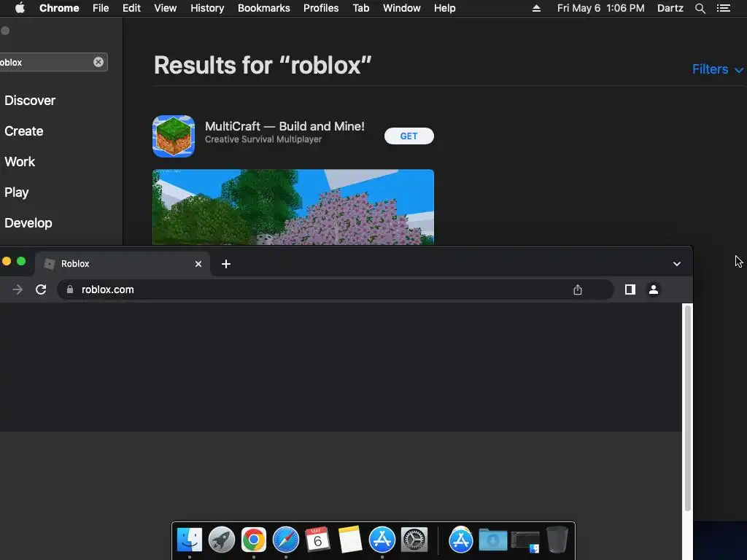The height and width of the screenshot is (560, 747).
Task: Open the Chrome application menu
Action: tap(59, 8)
